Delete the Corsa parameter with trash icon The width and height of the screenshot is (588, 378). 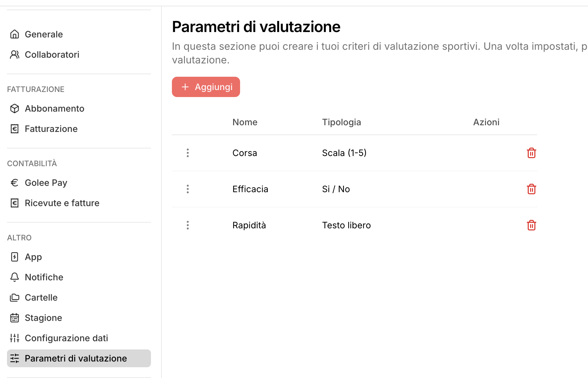[x=531, y=153]
